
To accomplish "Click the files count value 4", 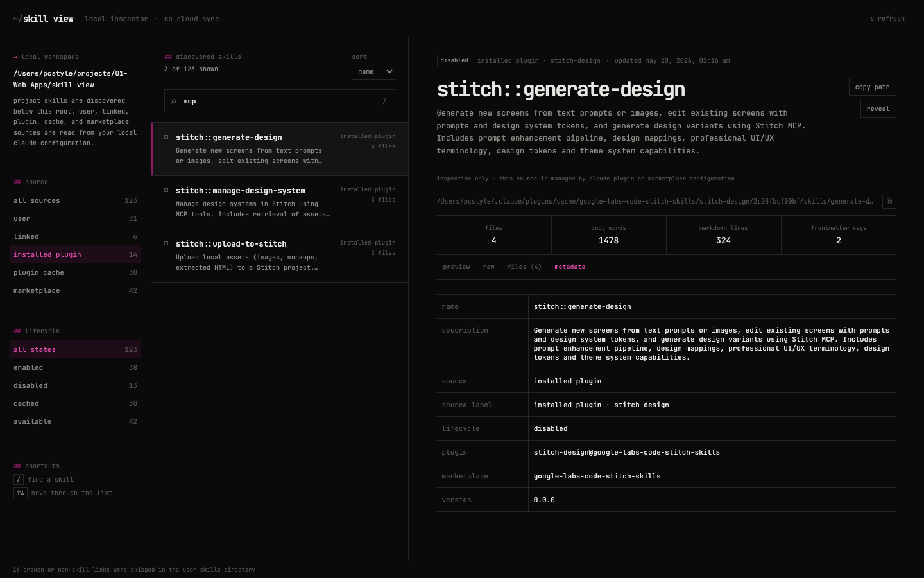I will click(x=493, y=241).
